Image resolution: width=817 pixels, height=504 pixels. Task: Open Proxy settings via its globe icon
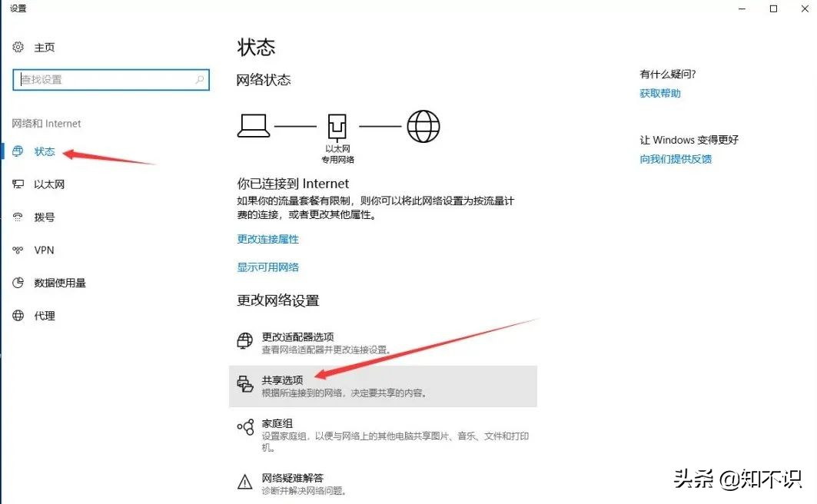coord(18,316)
